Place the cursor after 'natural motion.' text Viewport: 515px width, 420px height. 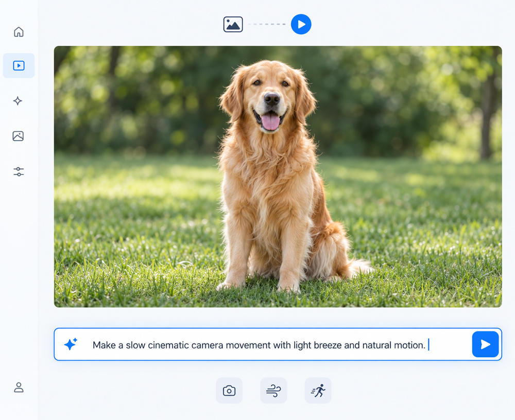[427, 345]
